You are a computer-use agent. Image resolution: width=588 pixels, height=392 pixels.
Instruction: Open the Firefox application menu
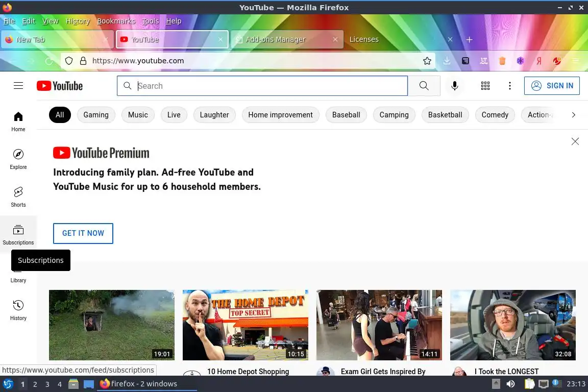point(576,61)
